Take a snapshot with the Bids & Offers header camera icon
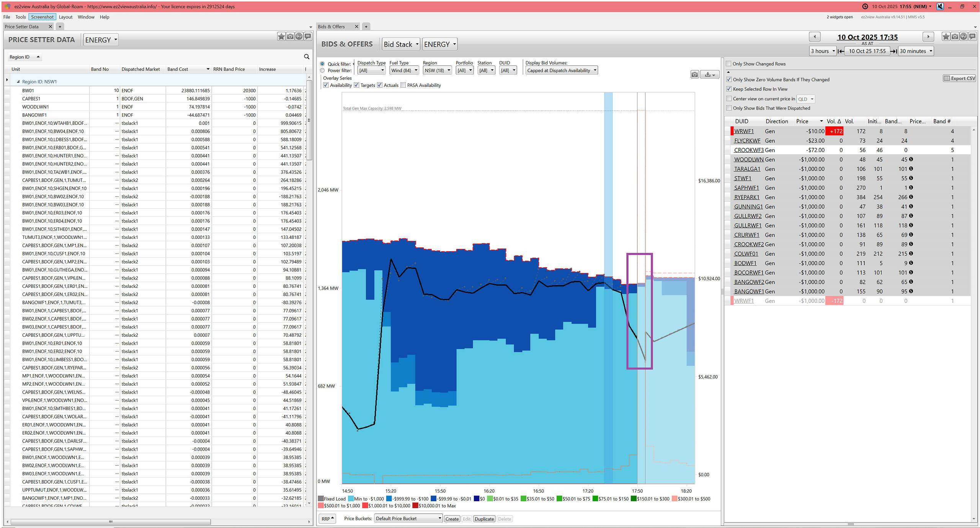Image resolution: width=980 pixels, height=528 pixels. coord(955,36)
